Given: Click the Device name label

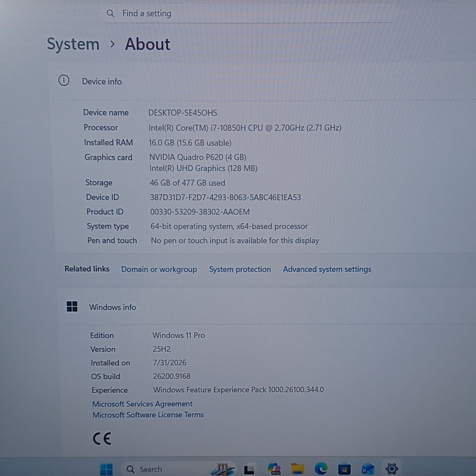Looking at the screenshot, I should (106, 113).
